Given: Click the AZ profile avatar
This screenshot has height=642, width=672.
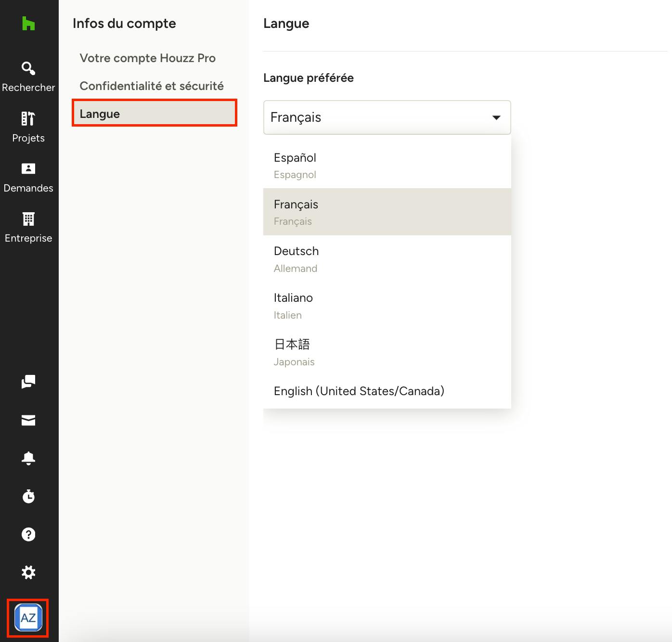Looking at the screenshot, I should pyautogui.click(x=28, y=618).
